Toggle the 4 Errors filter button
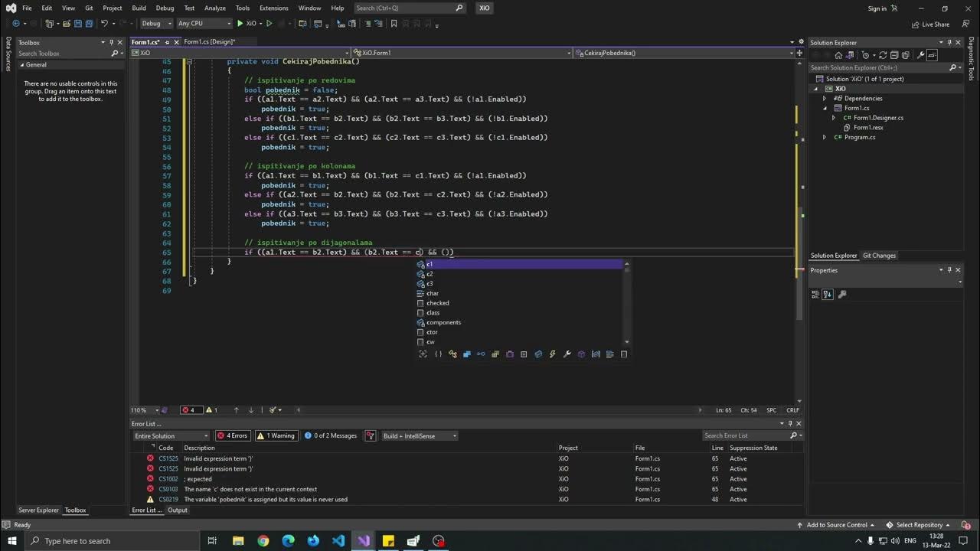Viewport: 980px width, 551px height. coord(232,435)
